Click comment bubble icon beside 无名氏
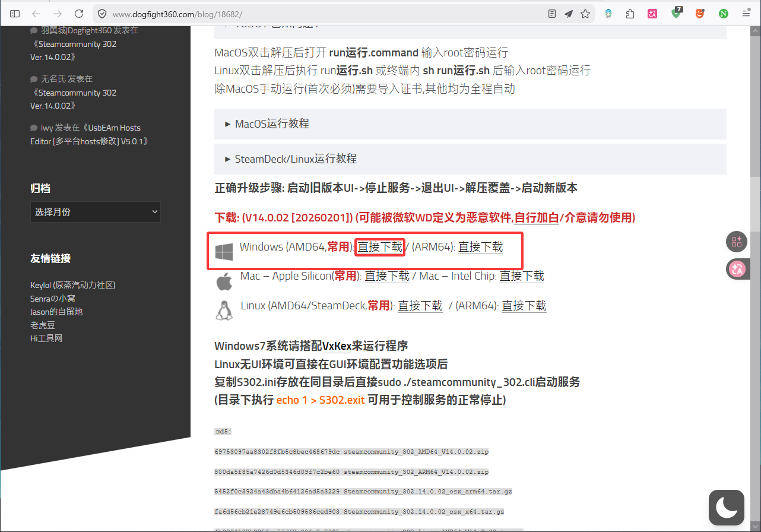Viewport: 761px width, 532px height. point(34,79)
